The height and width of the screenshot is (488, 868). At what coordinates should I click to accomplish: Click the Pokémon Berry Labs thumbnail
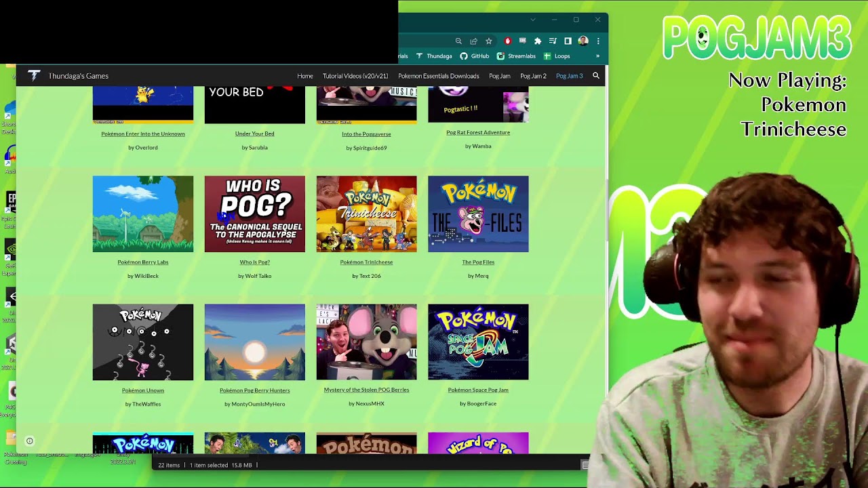coord(143,214)
